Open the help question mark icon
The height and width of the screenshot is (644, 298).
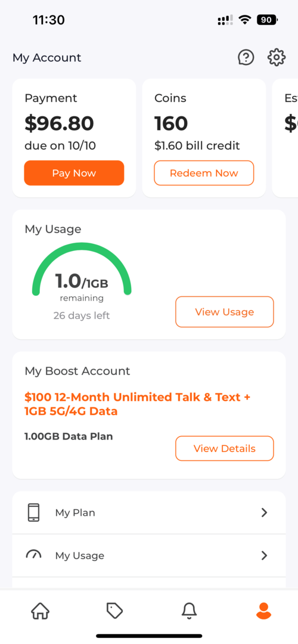(x=246, y=57)
